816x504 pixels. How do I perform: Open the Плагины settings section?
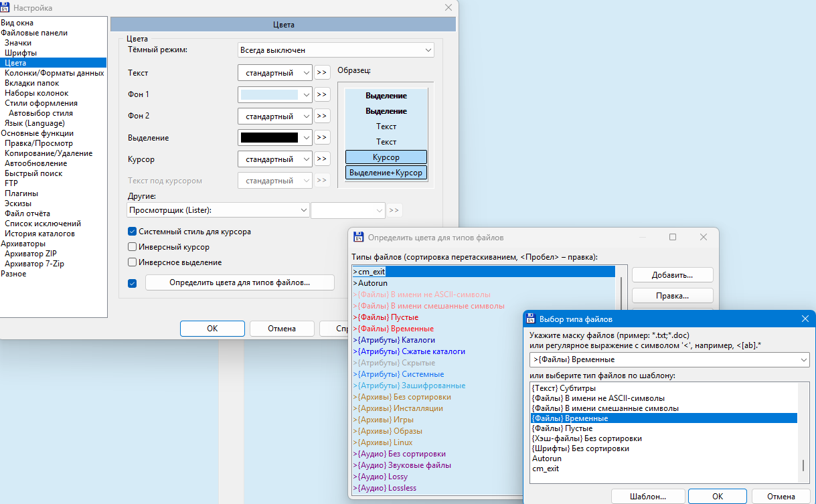[x=21, y=193]
